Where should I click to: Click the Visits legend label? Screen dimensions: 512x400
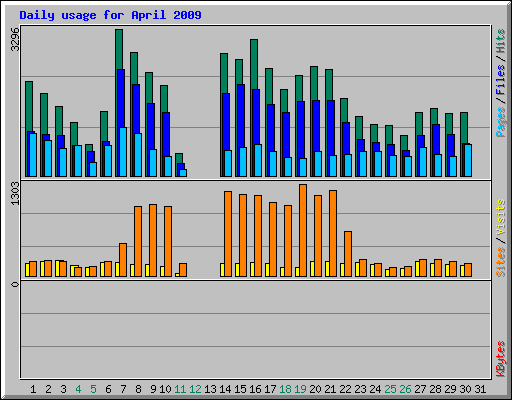(500, 217)
